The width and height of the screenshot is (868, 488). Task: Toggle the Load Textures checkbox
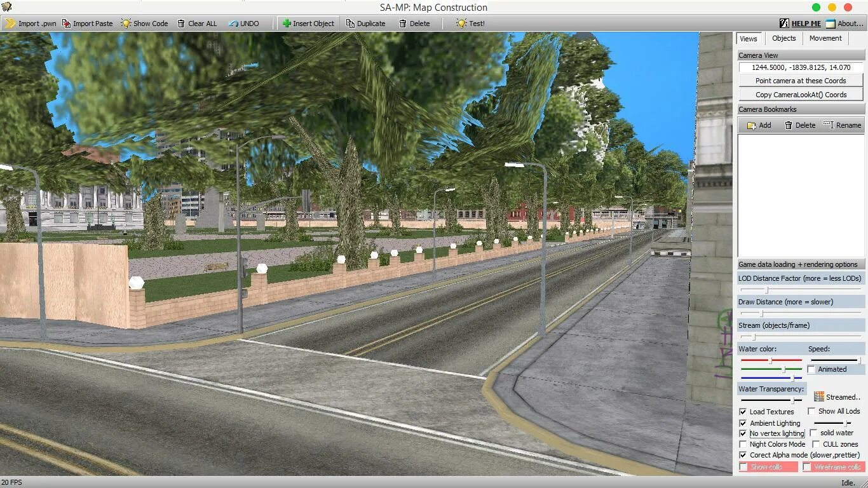pos(743,412)
